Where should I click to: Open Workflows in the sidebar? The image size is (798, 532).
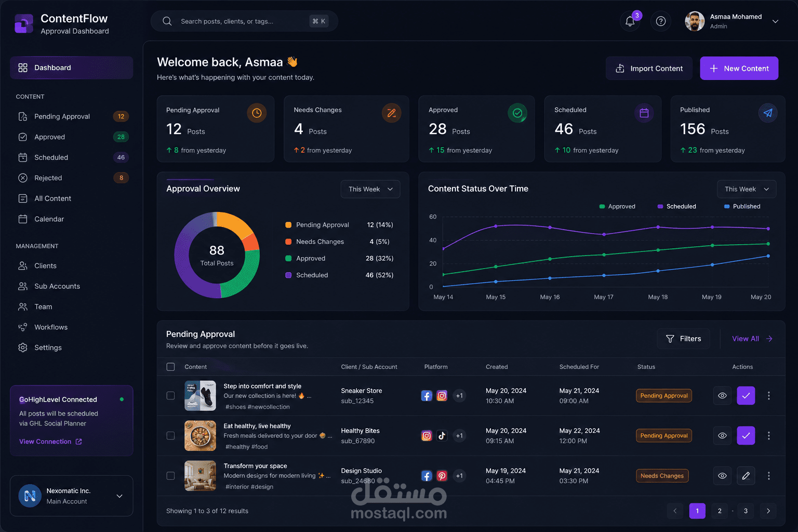point(71,327)
